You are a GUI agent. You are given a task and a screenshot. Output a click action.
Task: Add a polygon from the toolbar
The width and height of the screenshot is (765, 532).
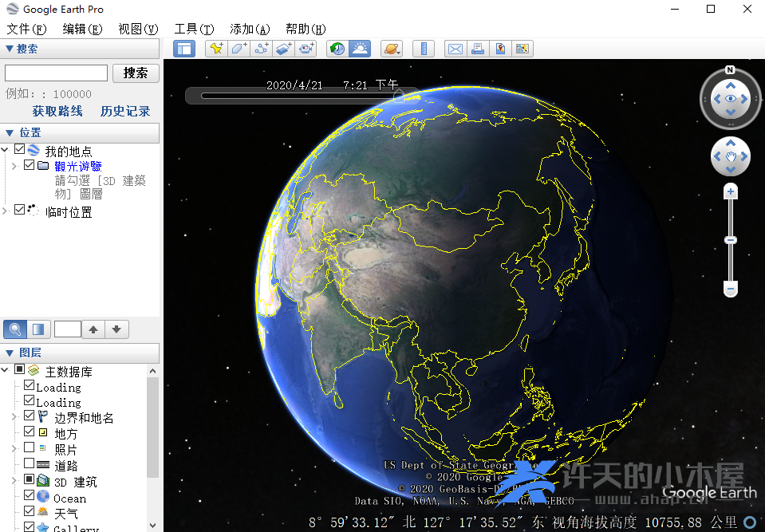point(239,49)
